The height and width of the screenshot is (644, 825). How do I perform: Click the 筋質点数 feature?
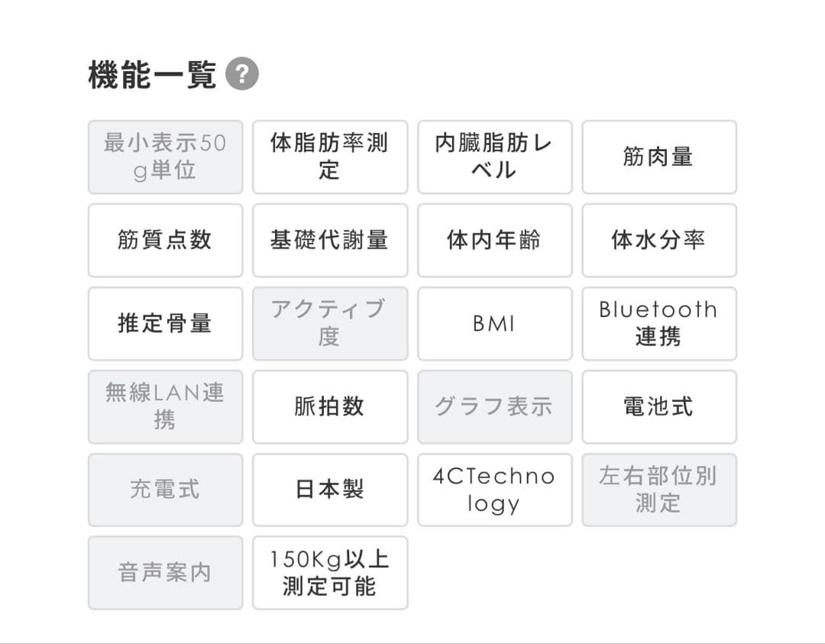click(165, 241)
